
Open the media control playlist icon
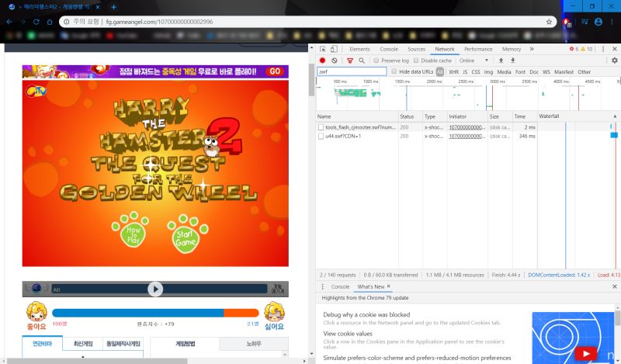tap(585, 22)
